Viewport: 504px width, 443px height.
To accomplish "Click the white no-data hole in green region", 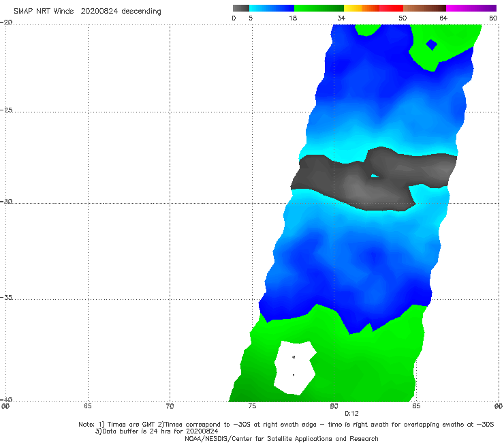I will 295,368.
